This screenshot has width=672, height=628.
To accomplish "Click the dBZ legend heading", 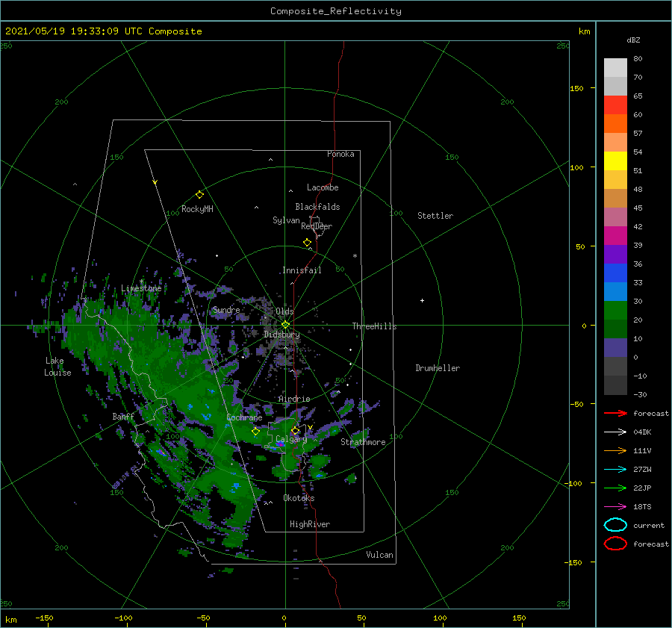I will tap(633, 40).
